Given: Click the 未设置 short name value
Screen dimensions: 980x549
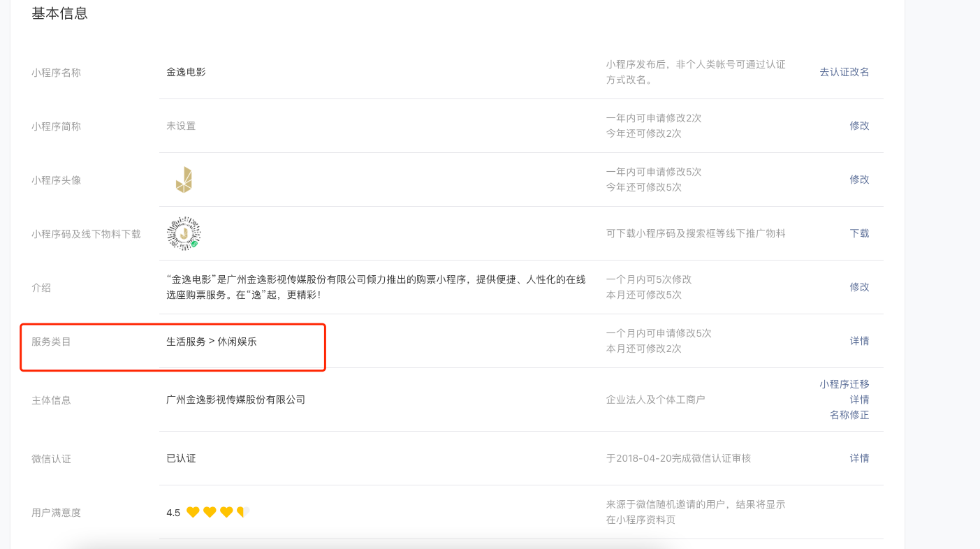Looking at the screenshot, I should [181, 126].
